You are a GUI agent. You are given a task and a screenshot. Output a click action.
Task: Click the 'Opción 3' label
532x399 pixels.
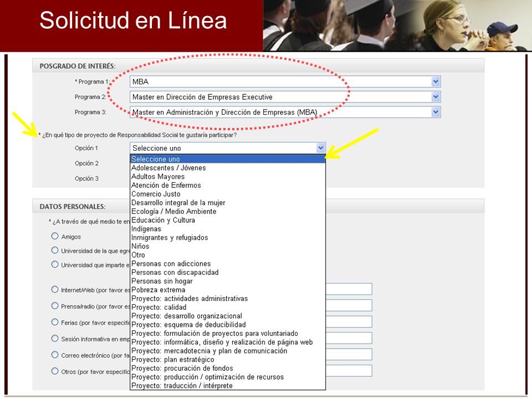[x=86, y=178]
